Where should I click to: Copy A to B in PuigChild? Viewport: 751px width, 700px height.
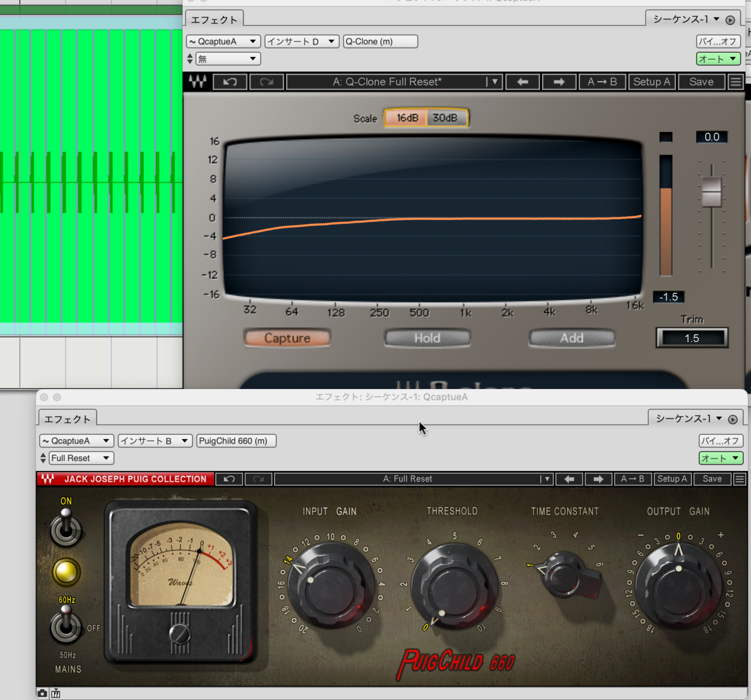[x=632, y=479]
